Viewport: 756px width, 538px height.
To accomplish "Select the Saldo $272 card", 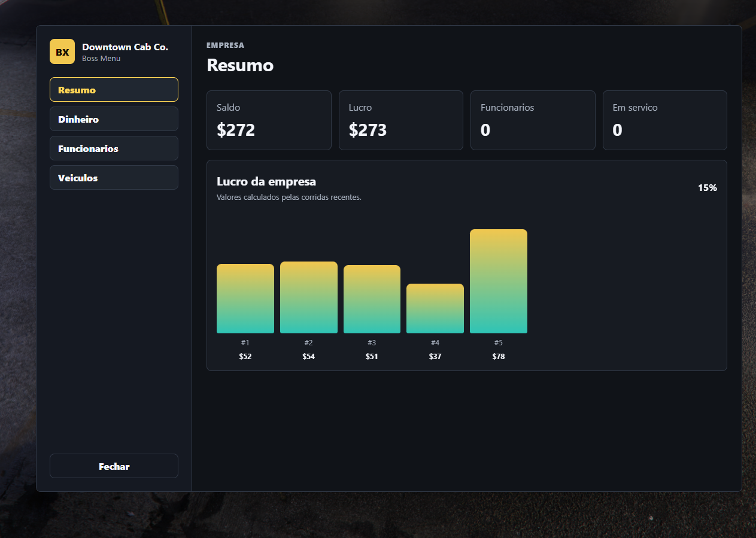I will pos(269,120).
